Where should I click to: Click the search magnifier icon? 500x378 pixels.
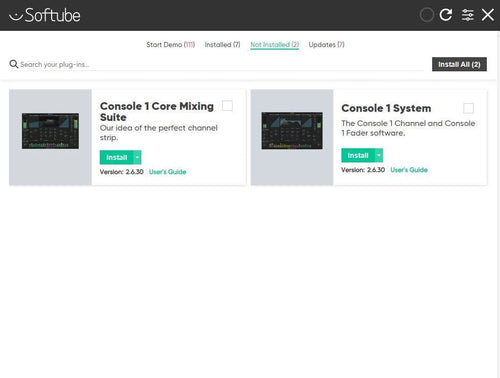14,64
